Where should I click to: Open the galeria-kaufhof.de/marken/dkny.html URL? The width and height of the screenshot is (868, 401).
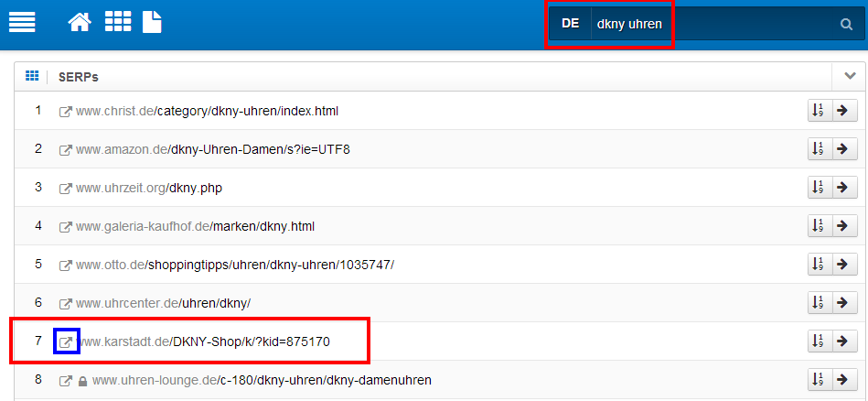point(196,226)
